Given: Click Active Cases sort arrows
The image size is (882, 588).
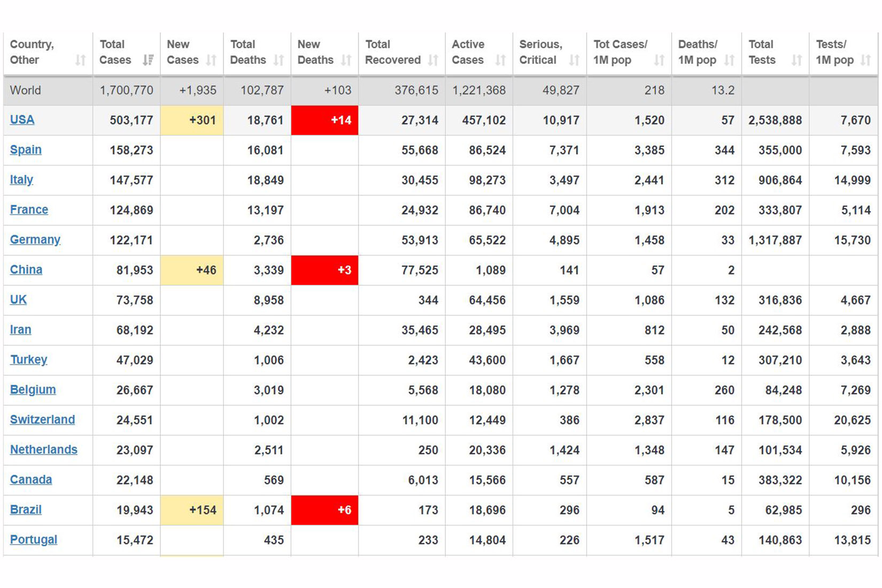Looking at the screenshot, I should (x=500, y=60).
